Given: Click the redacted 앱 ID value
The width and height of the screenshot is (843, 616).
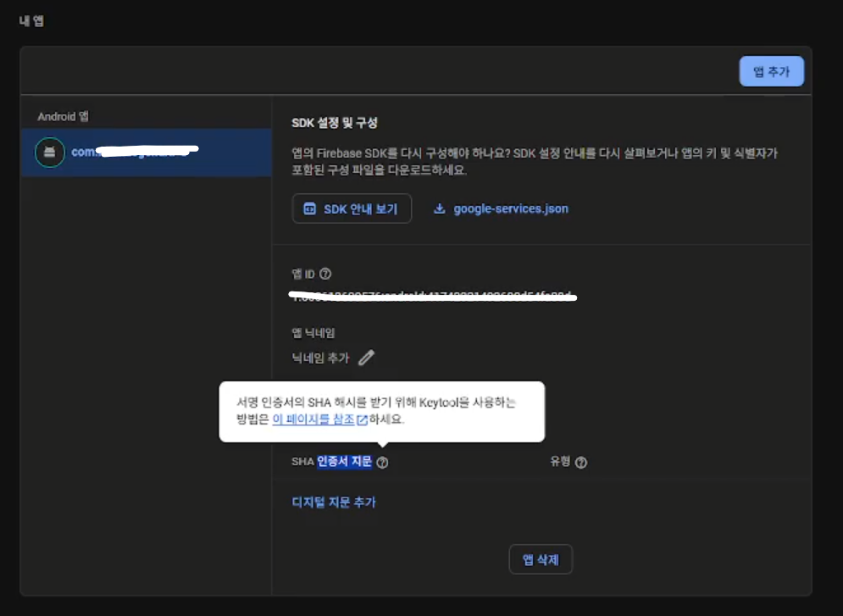Looking at the screenshot, I should 433,296.
